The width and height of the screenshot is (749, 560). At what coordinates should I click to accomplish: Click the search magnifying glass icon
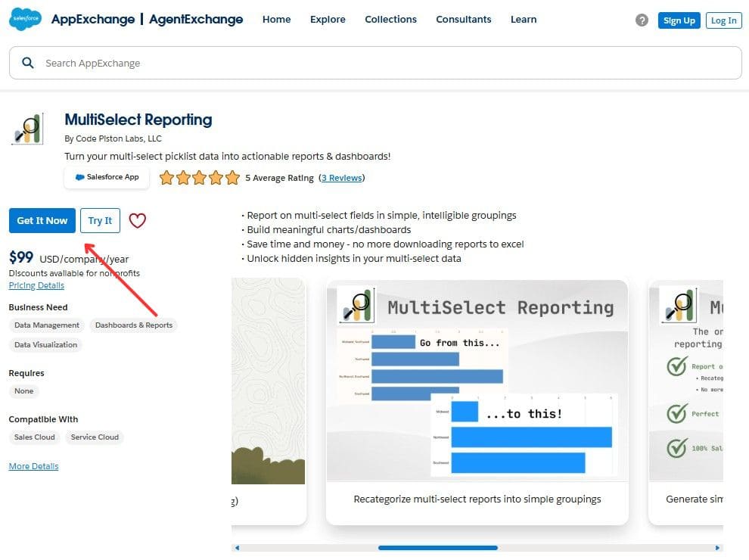pyautogui.click(x=28, y=63)
